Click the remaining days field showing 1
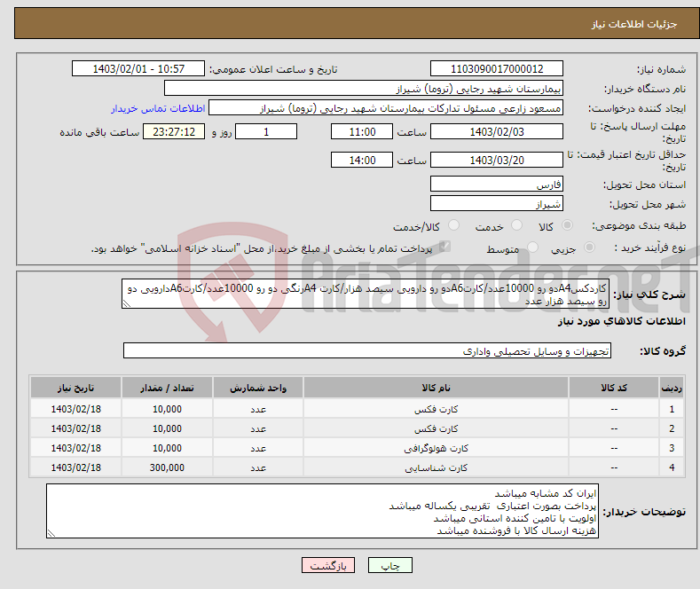Image resolution: width=700 pixels, height=589 pixels. coord(266,131)
